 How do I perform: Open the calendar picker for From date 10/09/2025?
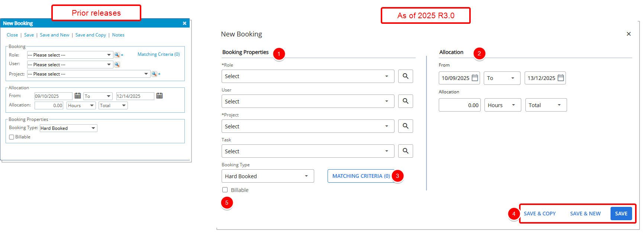pyautogui.click(x=475, y=78)
